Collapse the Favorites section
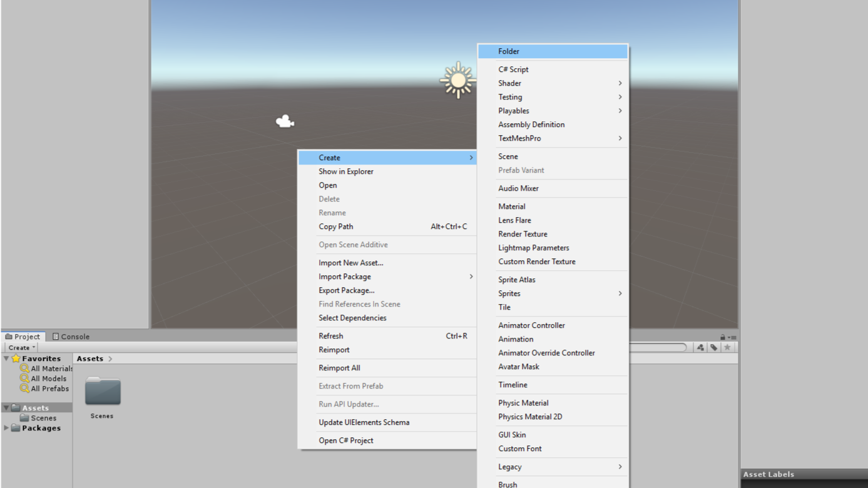Screen dimensions: 868x488 point(6,358)
